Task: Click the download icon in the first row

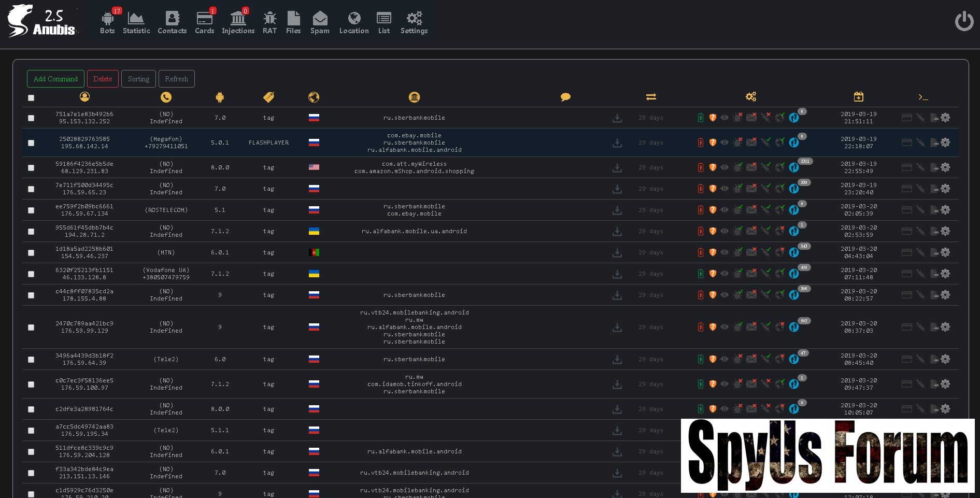Action: tap(617, 118)
